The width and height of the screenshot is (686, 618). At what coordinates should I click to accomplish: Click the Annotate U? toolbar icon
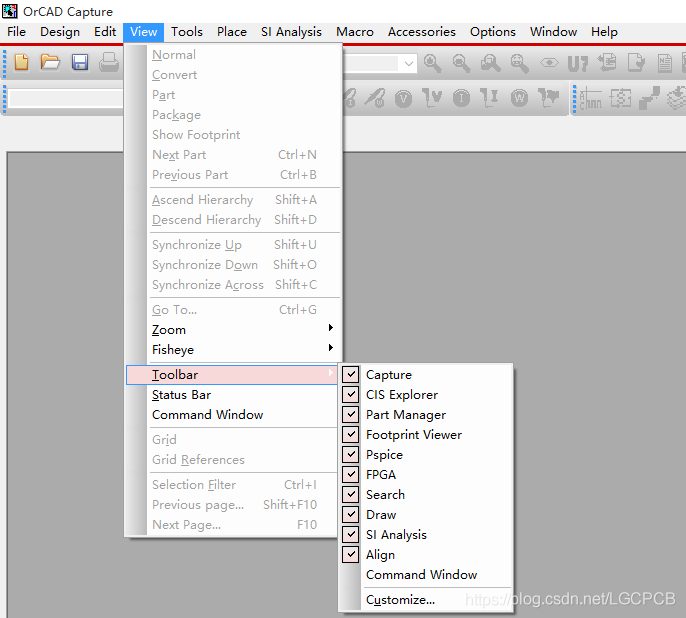click(x=578, y=63)
